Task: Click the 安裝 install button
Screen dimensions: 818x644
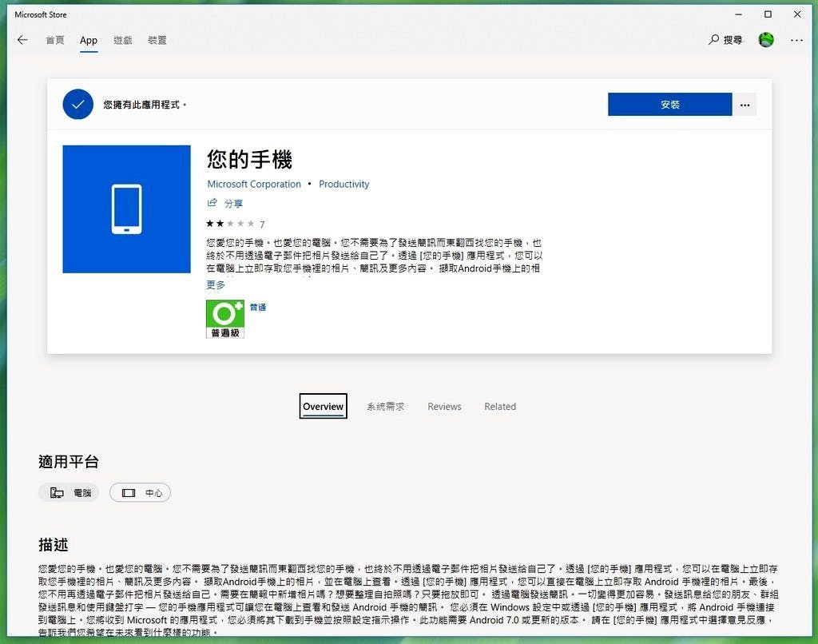Action: click(x=670, y=105)
